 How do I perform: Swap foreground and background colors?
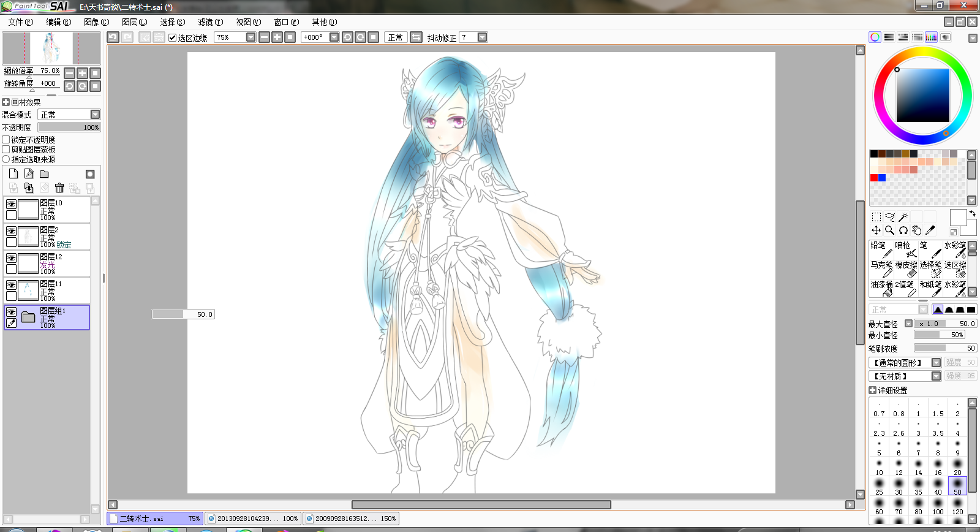coord(972,214)
